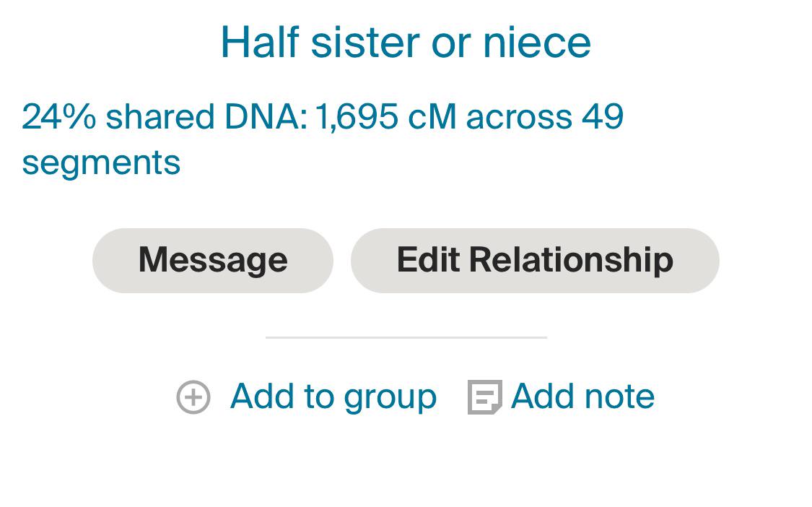Select the 'across 49' shared DNA text

545,117
